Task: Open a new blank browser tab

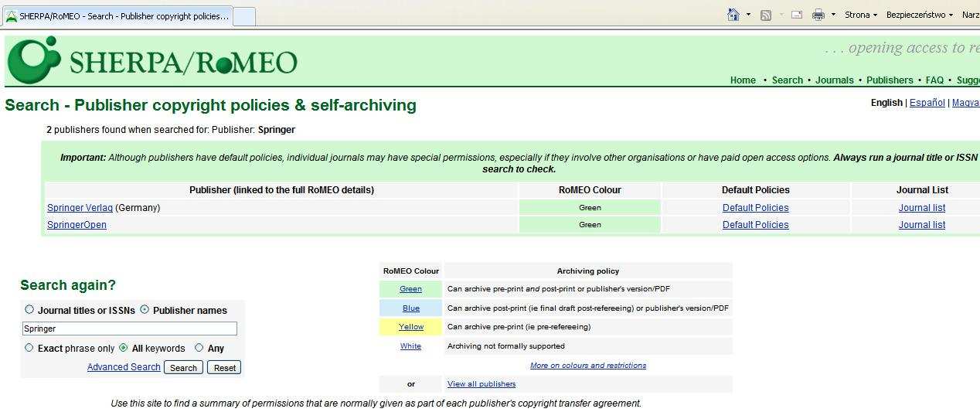Action: coord(243,16)
